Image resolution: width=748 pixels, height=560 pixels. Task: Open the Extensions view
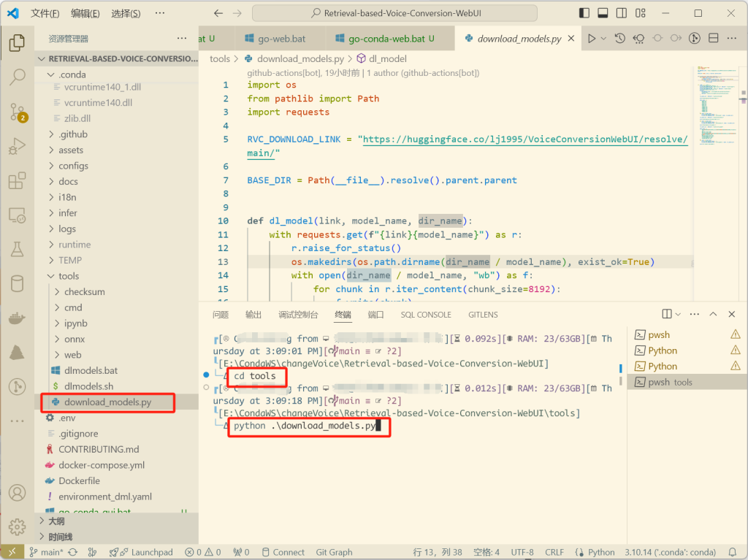click(x=18, y=181)
